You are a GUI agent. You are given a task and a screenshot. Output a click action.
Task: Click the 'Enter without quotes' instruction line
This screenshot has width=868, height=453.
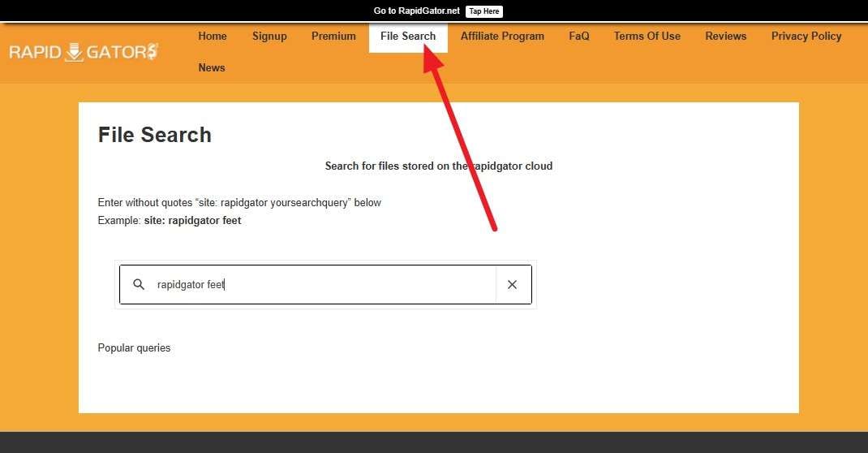tap(239, 203)
